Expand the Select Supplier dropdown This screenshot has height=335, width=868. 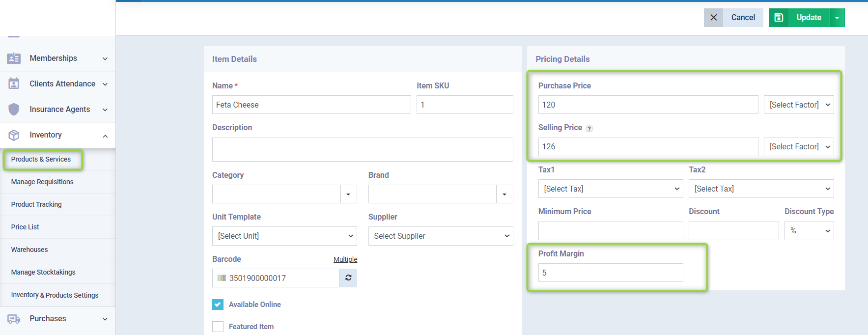coord(440,236)
